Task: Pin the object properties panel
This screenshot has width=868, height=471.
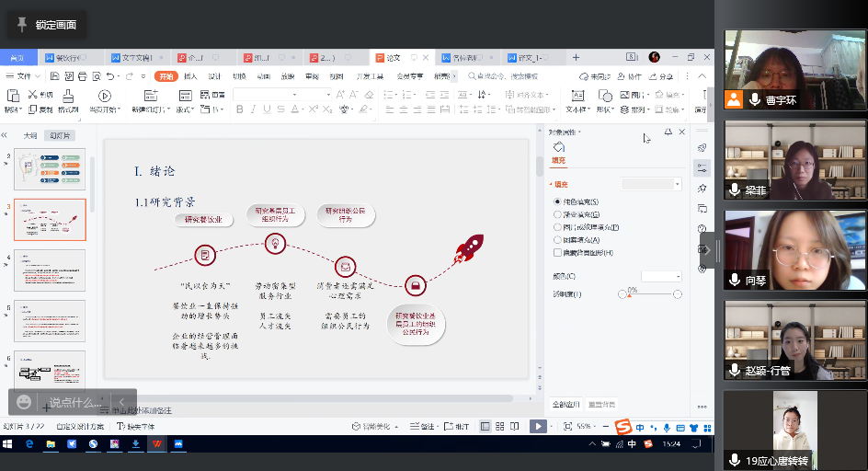Action: tap(668, 132)
